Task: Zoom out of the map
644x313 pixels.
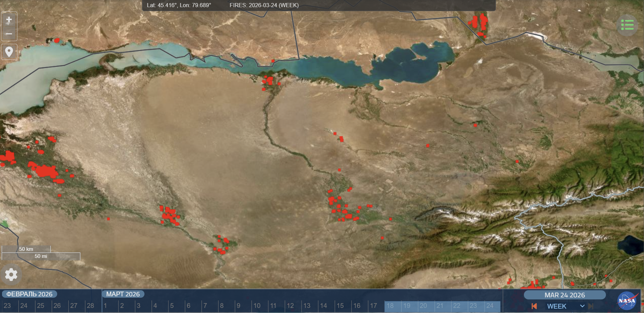Action: tap(9, 34)
